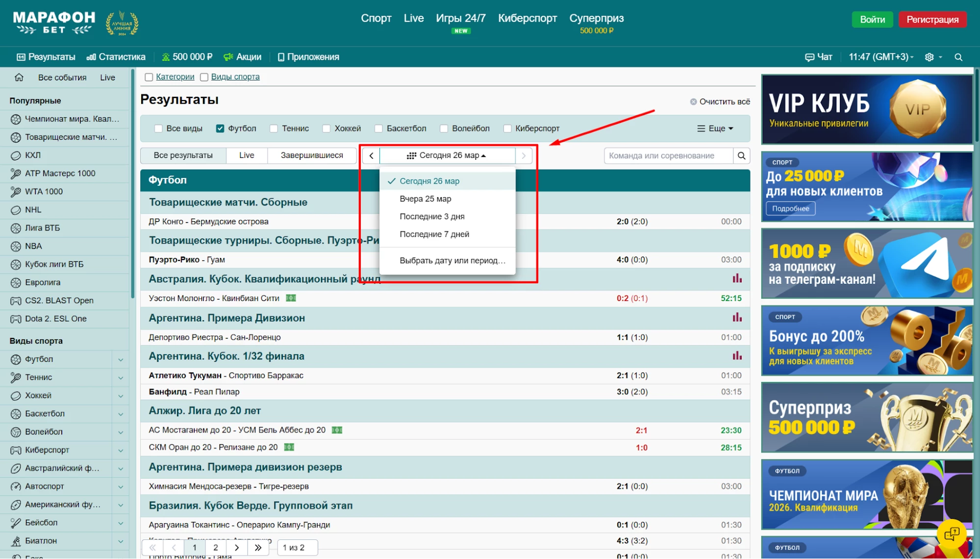Open statistics icon for Australia Cup

[x=737, y=279]
